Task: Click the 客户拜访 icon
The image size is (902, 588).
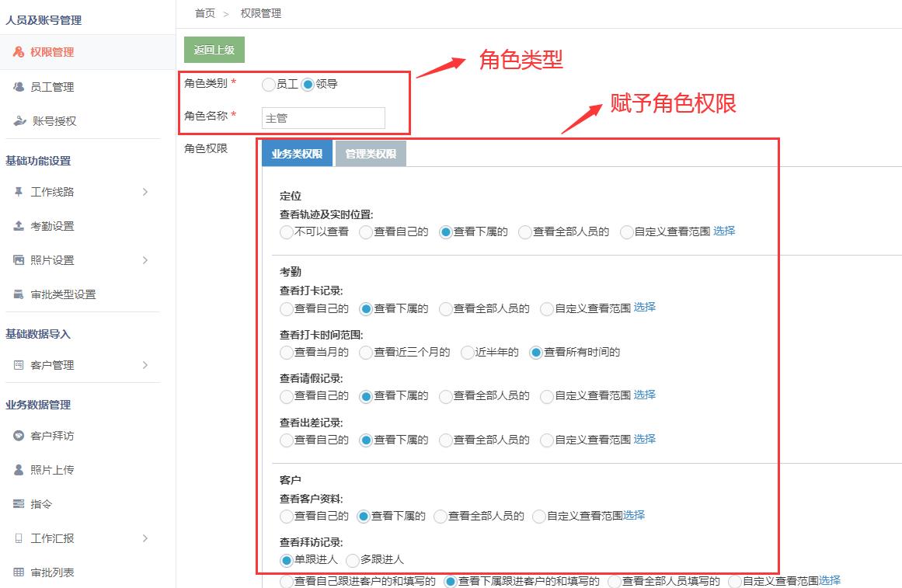Action: coord(19,436)
